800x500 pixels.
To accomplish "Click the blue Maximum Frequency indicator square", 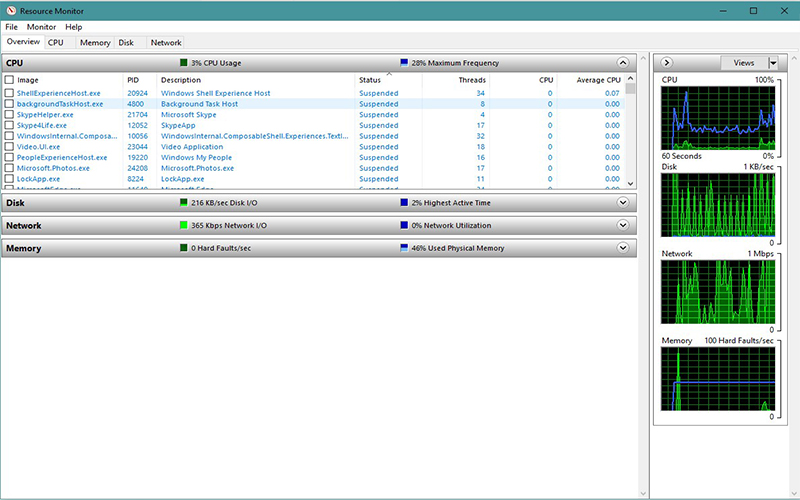I will 404,63.
